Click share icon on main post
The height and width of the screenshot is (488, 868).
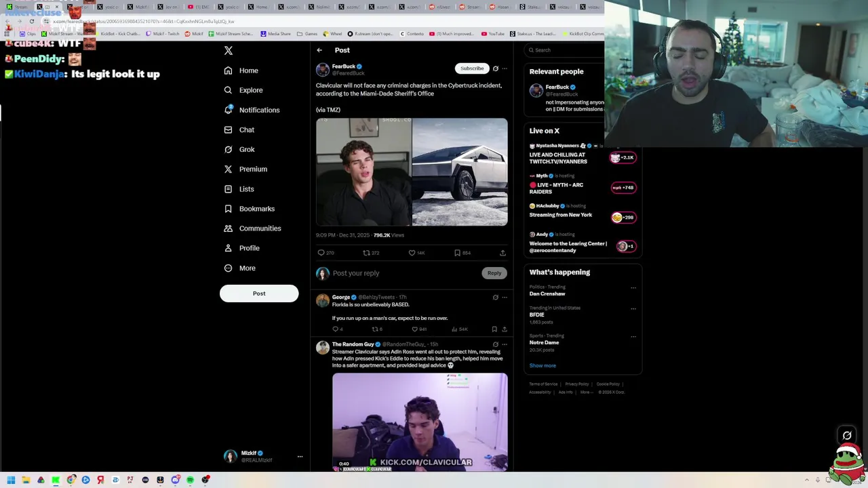coord(502,253)
